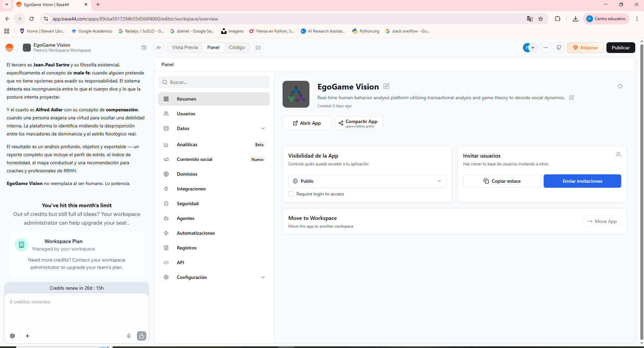Open Integraciones in the sidebar

point(214,189)
